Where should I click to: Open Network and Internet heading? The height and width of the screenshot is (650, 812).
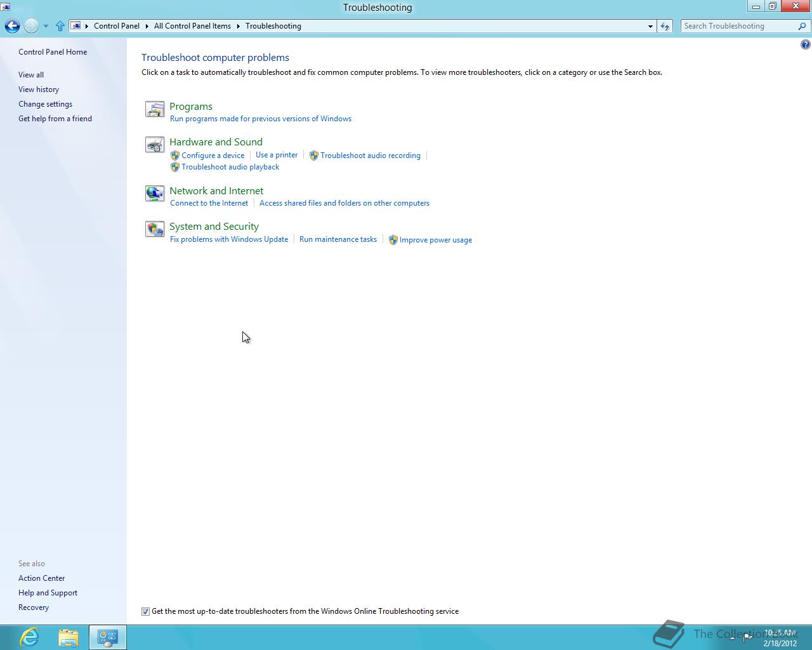(216, 191)
